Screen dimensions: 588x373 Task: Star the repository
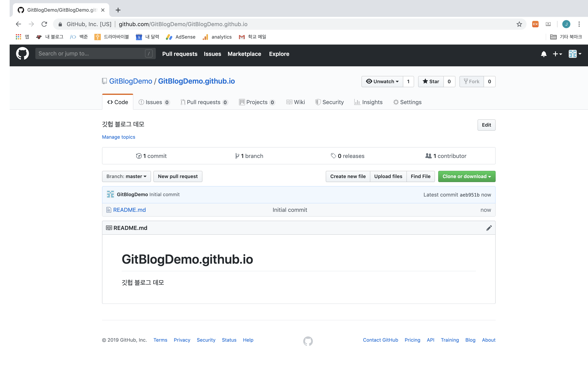click(x=431, y=81)
